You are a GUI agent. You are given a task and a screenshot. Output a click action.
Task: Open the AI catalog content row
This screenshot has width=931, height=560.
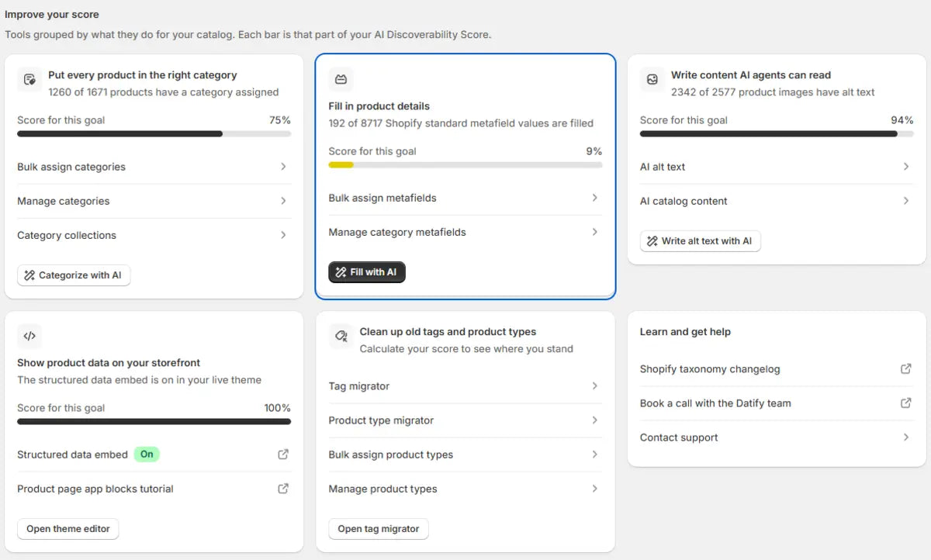click(777, 201)
